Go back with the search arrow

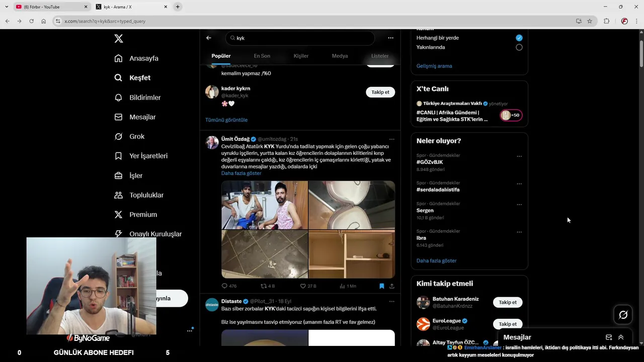pyautogui.click(x=209, y=38)
